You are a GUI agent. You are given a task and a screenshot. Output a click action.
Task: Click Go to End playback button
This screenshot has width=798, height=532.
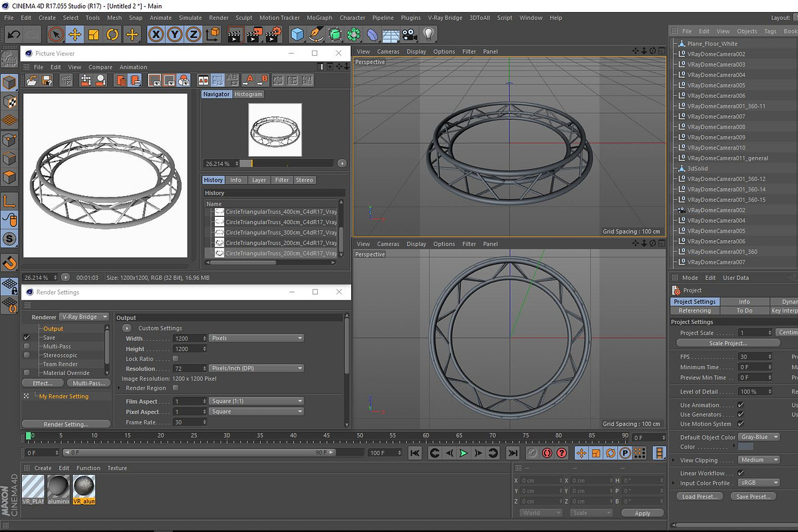point(513,453)
